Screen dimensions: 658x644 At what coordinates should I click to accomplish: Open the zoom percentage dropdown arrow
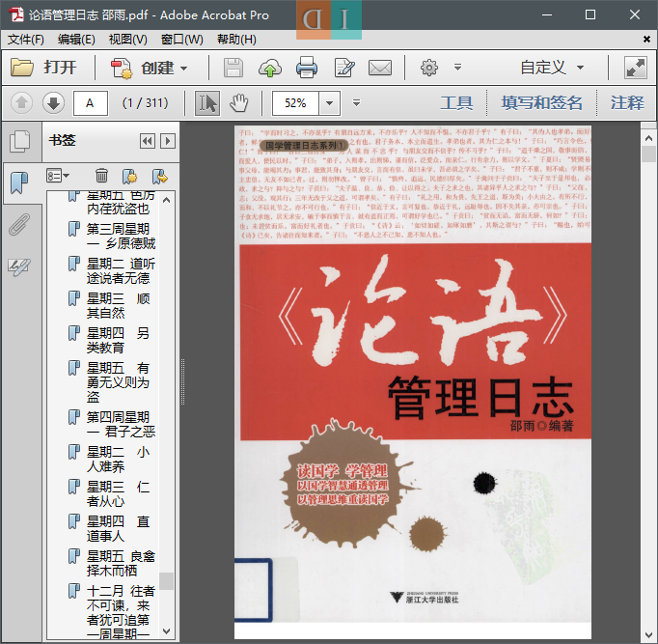(x=329, y=103)
